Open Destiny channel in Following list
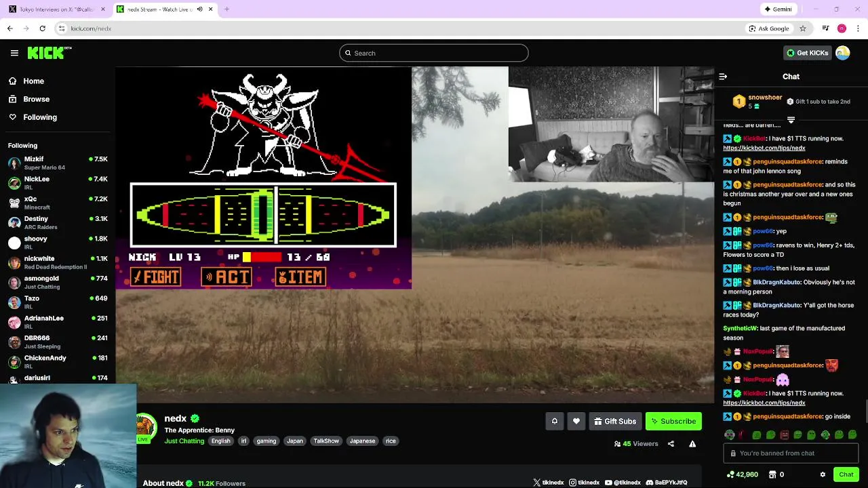The width and height of the screenshot is (868, 488). (58, 222)
